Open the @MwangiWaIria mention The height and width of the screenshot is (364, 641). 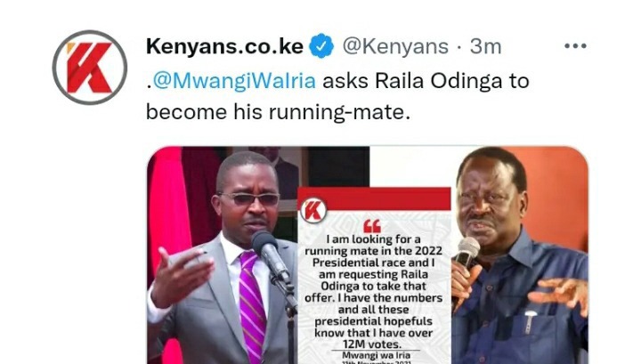[x=234, y=80]
